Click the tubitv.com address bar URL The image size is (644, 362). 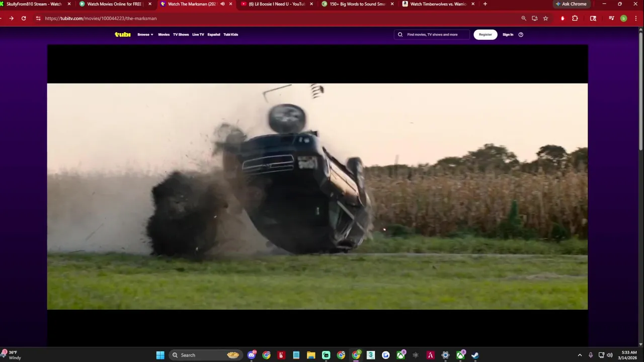[101, 18]
